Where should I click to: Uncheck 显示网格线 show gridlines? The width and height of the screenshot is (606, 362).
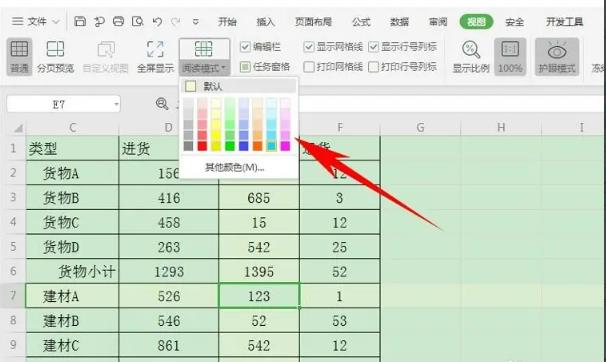point(308,47)
